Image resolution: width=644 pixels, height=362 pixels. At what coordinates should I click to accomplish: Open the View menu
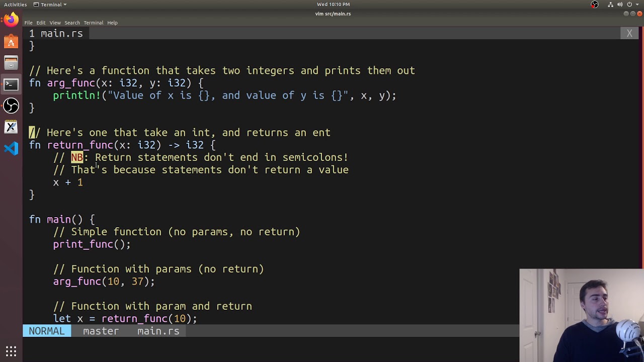coord(55,23)
